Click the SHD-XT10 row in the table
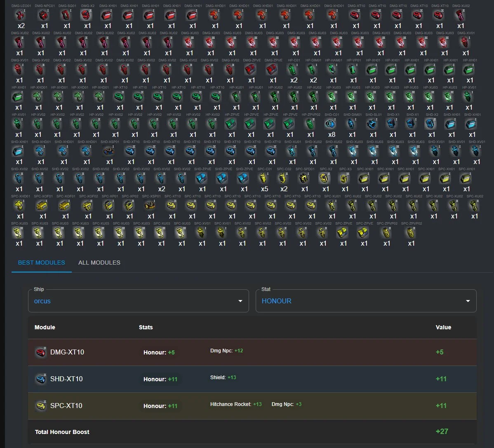 click(252, 379)
